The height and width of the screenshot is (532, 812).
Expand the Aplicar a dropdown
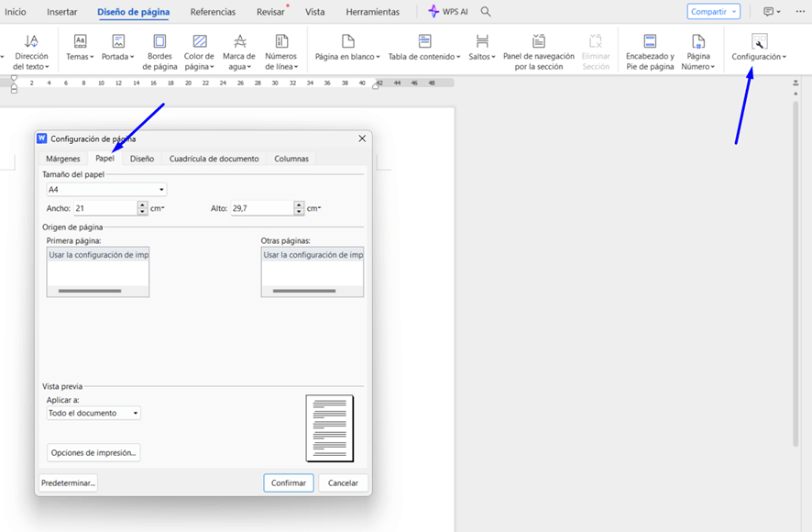pos(136,414)
